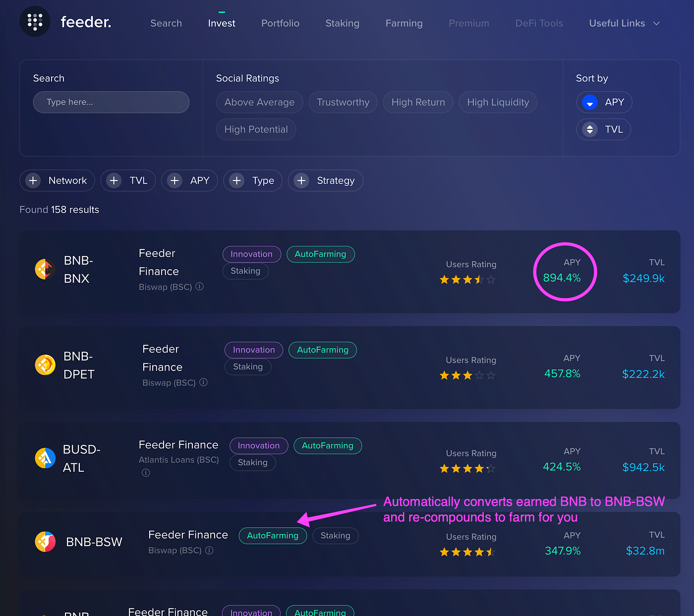
Task: Open info icon under Atlantis Loans (BSC)
Action: 146,473
